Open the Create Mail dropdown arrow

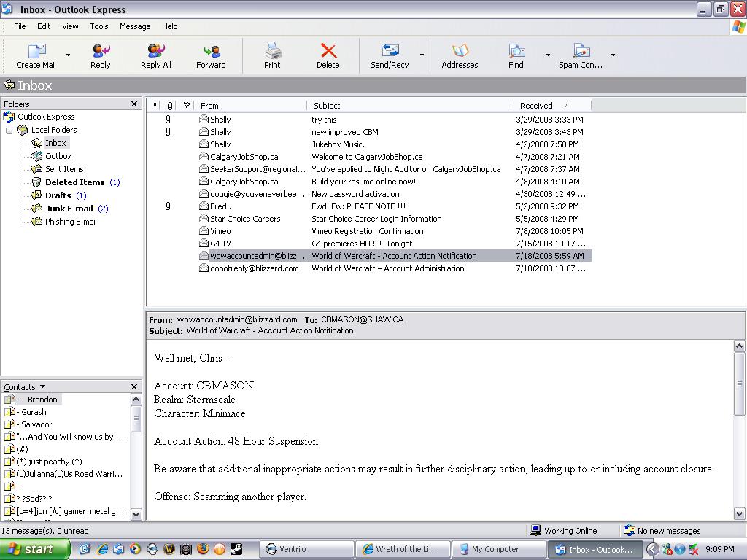pos(69,55)
